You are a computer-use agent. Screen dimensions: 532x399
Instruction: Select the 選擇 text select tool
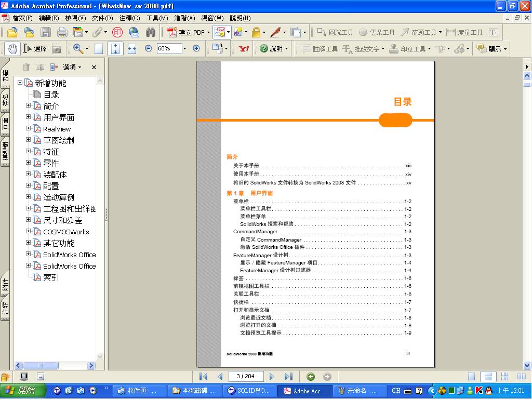(35, 49)
